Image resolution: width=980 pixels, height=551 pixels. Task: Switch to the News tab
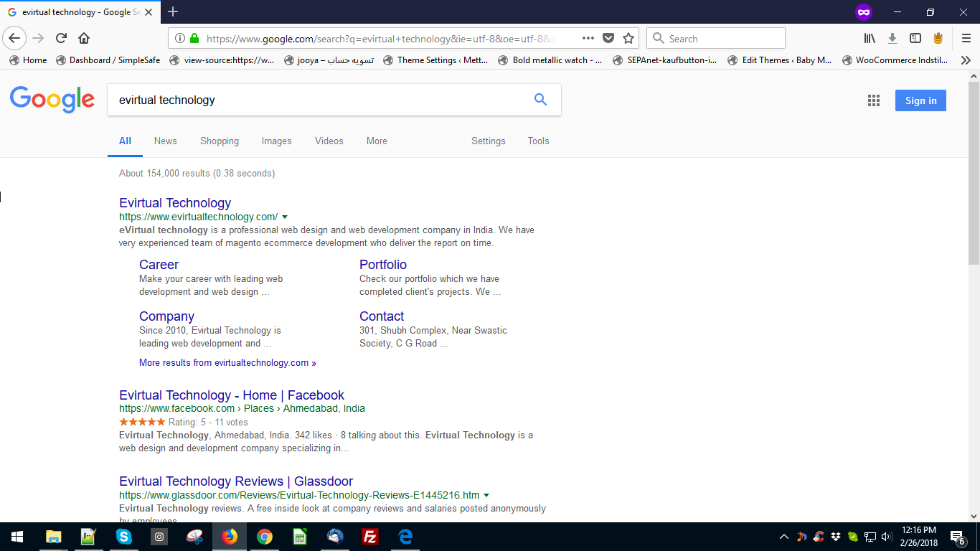coord(165,141)
